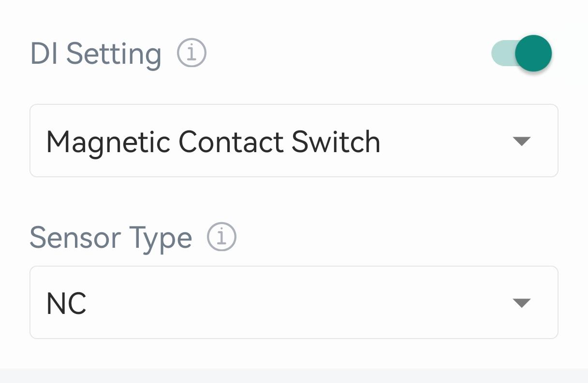Click the "NC" value text
The image size is (588, 383).
[x=66, y=304]
